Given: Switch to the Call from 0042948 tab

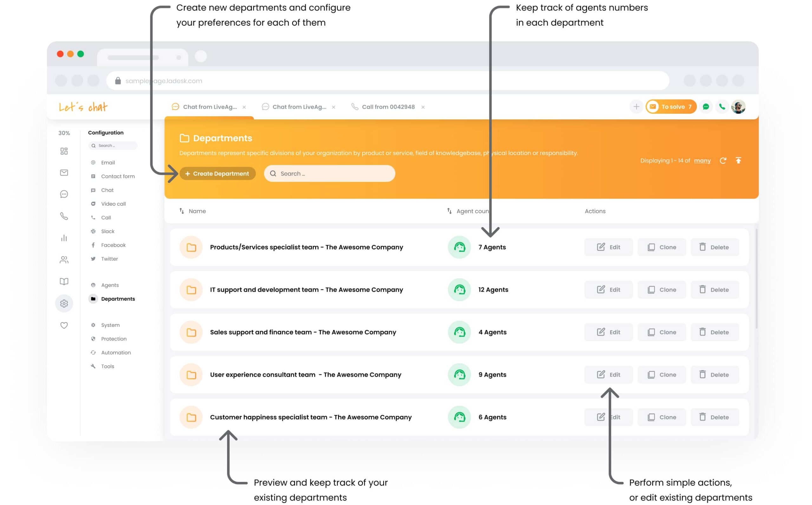Looking at the screenshot, I should 388,107.
